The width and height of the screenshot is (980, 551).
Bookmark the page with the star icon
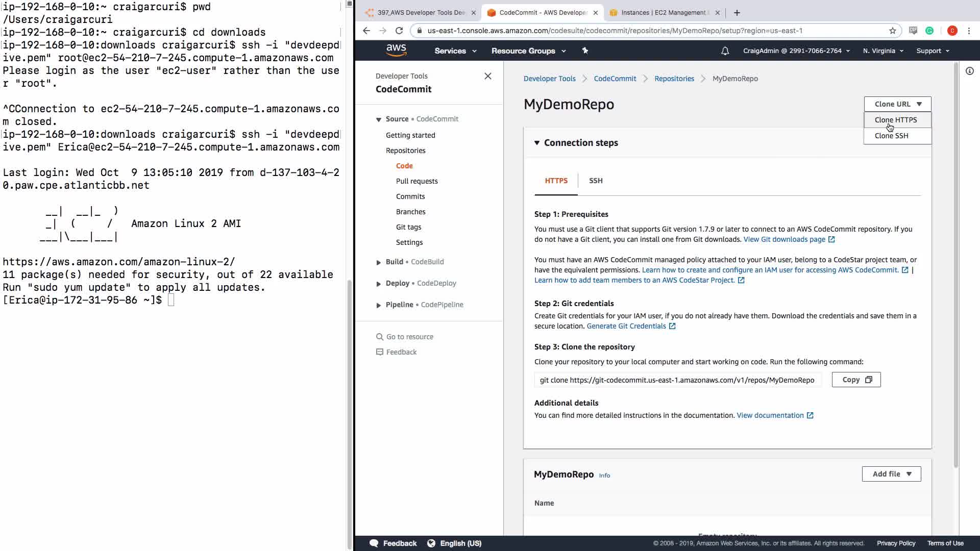coord(892,31)
